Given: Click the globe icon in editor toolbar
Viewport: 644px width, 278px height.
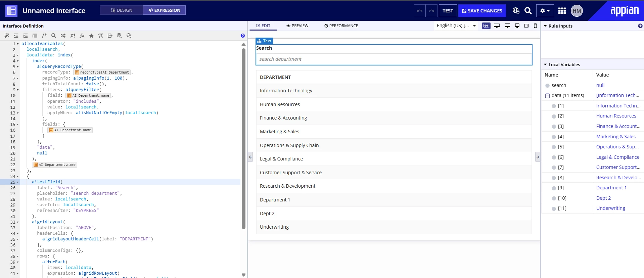Looking at the screenshot, I should pos(129,36).
